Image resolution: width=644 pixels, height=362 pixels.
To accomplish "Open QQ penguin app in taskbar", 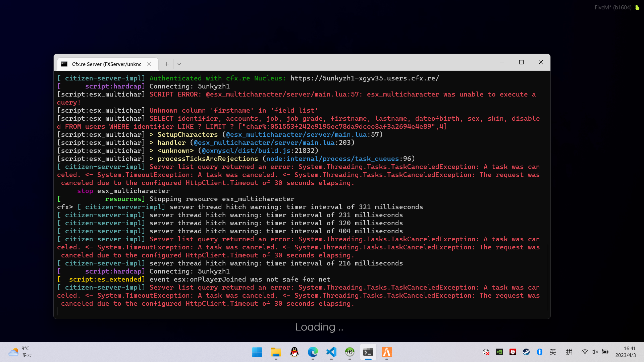I will click(x=294, y=352).
